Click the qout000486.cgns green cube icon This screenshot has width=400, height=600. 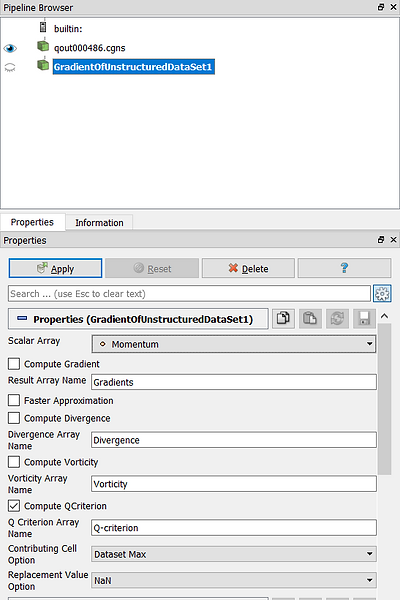pyautogui.click(x=43, y=46)
